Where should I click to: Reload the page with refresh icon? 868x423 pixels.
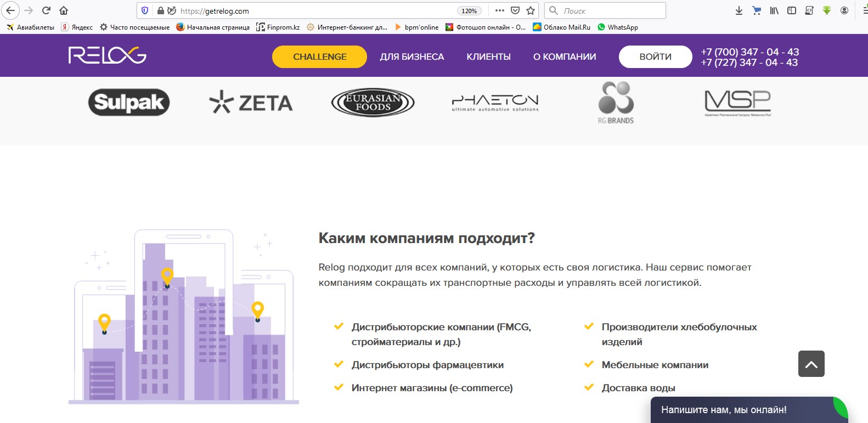46,10
